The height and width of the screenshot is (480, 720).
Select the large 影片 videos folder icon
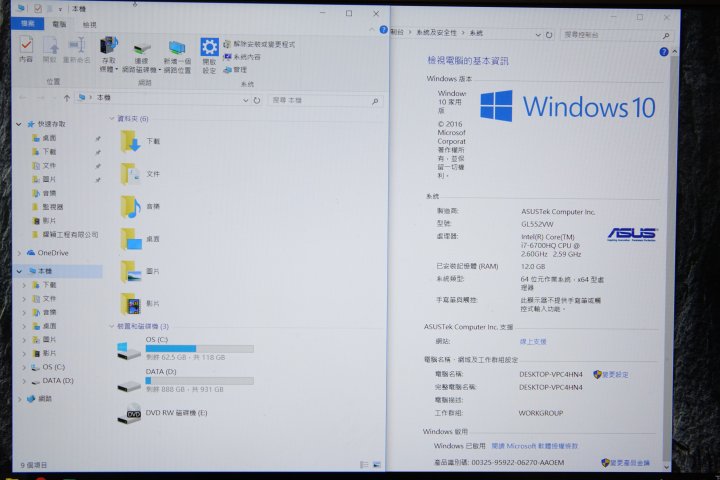[x=130, y=304]
